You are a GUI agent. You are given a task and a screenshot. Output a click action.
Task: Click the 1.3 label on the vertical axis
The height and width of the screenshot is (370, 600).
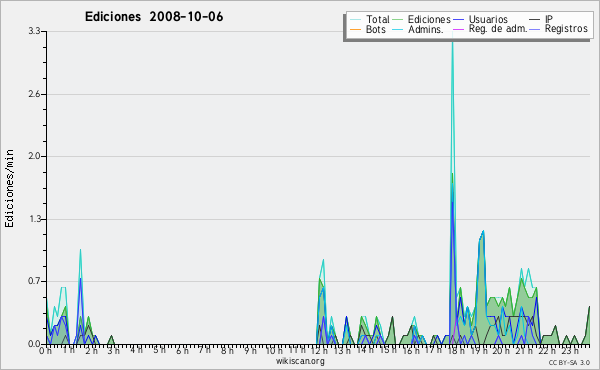coord(34,219)
